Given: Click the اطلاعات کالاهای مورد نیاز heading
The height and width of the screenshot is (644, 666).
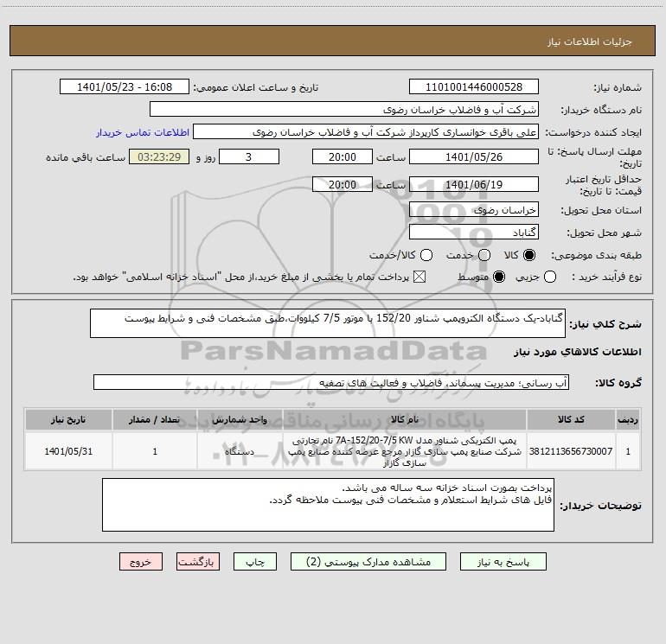Looking at the screenshot, I should pyautogui.click(x=578, y=352).
